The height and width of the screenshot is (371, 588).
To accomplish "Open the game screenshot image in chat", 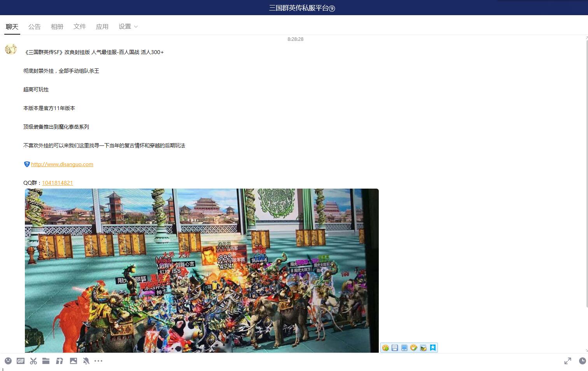I will point(202,271).
